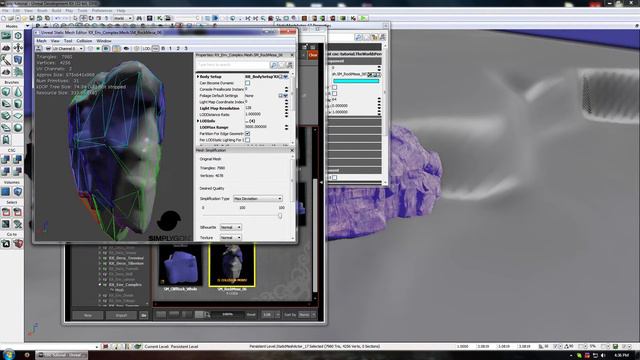Viewport: 640px width, 360px height.
Task: Open the View menu in Static Mesh Editor
Action: coord(55,41)
